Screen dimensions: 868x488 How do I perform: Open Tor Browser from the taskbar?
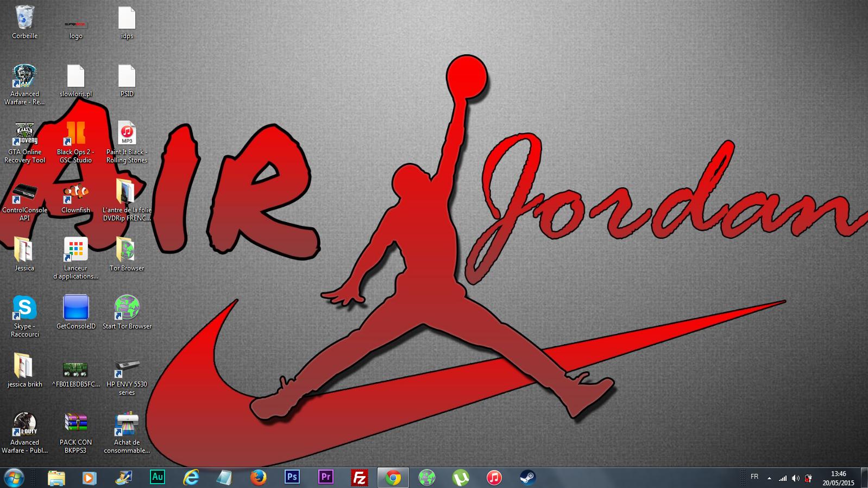pos(427,478)
